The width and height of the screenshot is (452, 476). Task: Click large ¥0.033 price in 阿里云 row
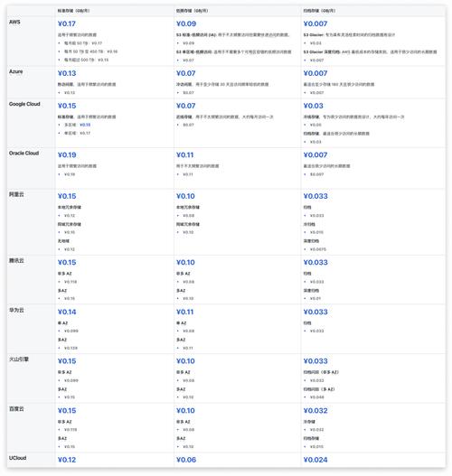(x=315, y=196)
